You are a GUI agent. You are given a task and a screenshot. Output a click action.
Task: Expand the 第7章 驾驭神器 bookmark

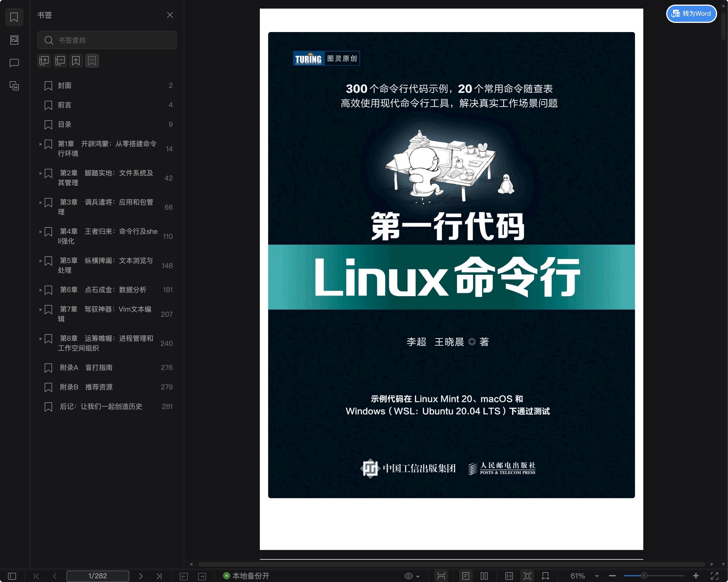point(41,309)
